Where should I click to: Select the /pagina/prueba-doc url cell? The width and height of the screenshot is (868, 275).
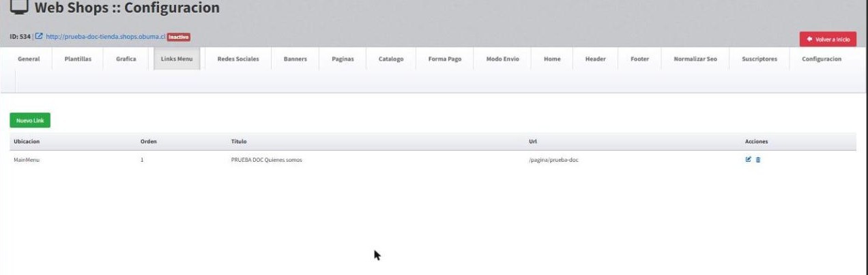click(553, 160)
